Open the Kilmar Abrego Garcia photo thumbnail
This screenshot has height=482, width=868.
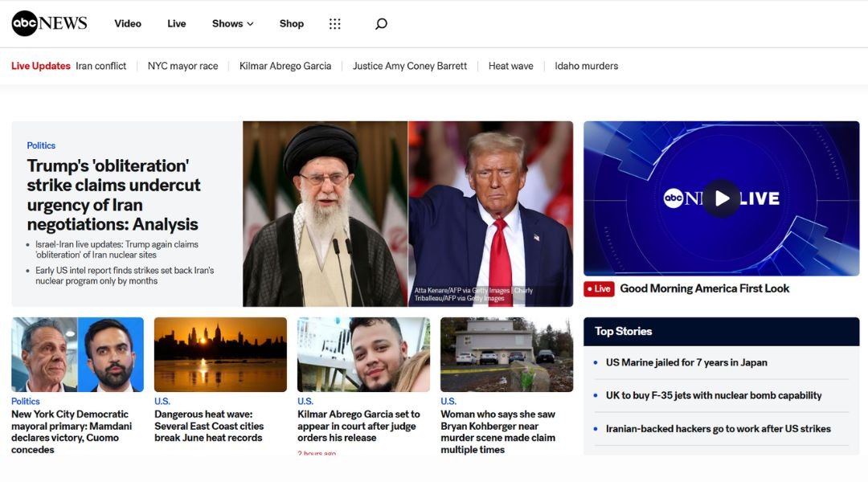pos(364,354)
